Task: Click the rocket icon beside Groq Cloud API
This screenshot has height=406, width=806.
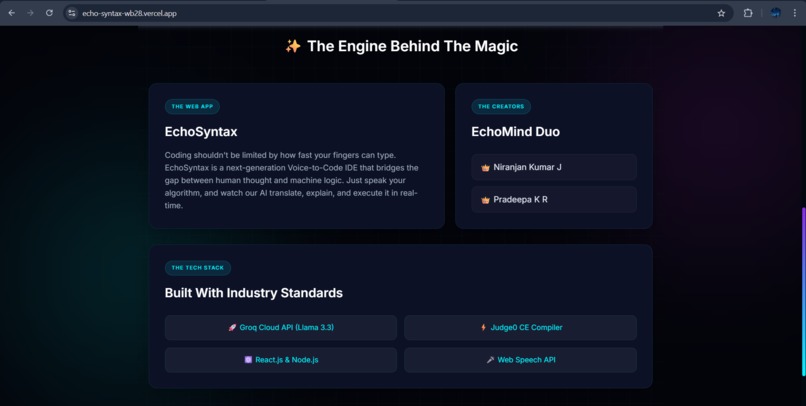Action: [x=232, y=327]
